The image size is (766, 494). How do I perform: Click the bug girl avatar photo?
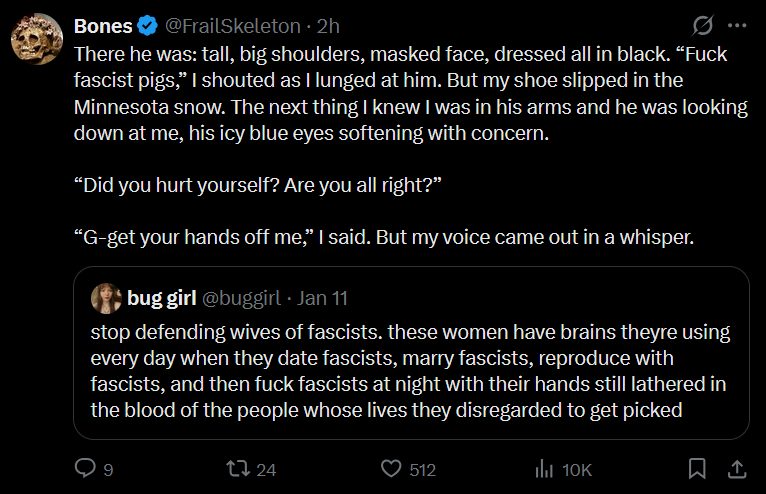tap(105, 297)
